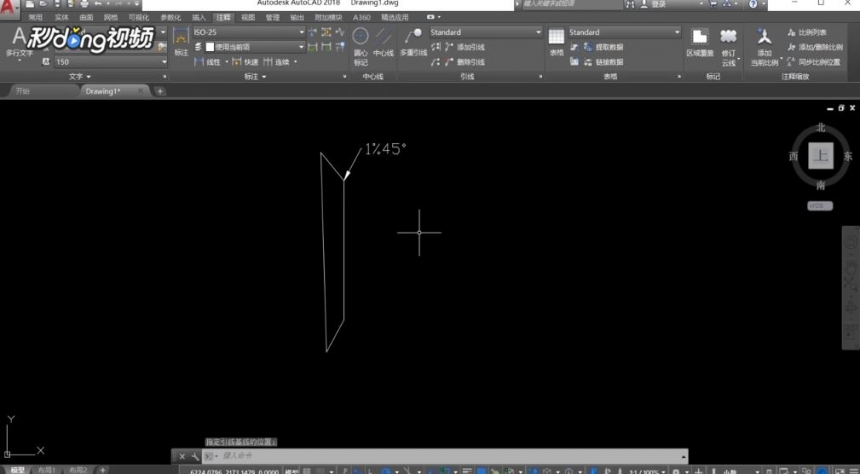Image resolution: width=860 pixels, height=474 pixels.
Task: Open the Continue dimension type dropdown arrow
Action: pos(295,62)
